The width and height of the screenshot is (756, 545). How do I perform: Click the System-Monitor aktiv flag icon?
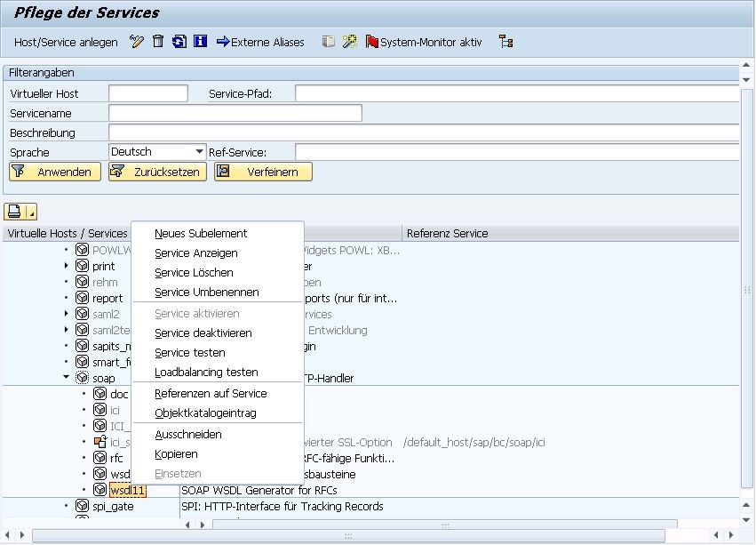pyautogui.click(x=371, y=41)
